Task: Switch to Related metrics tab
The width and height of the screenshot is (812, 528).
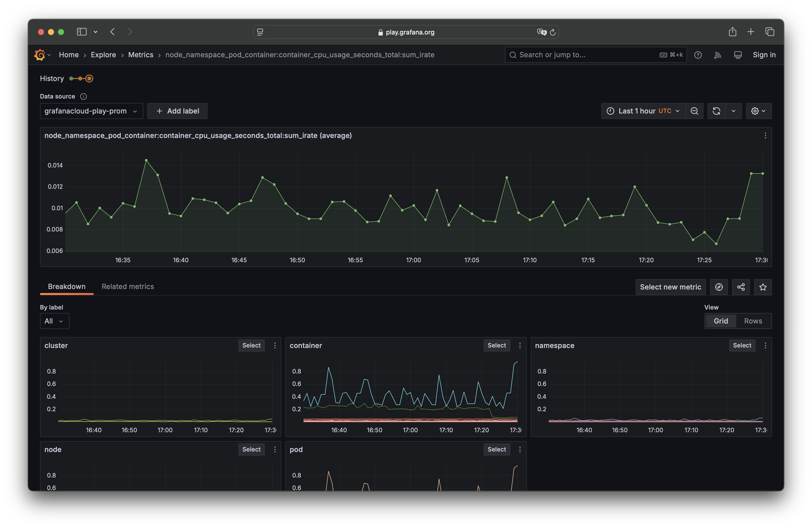Action: click(127, 286)
